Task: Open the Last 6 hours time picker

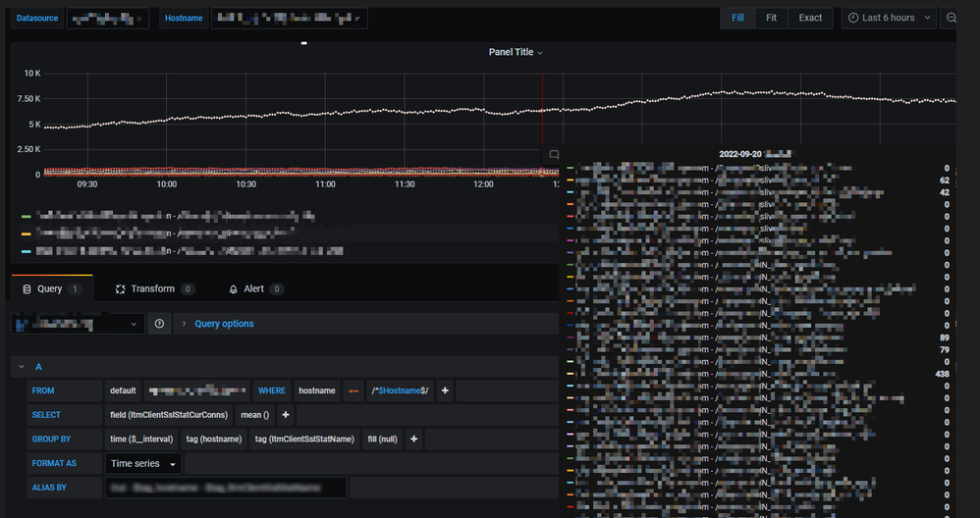Action: coord(888,18)
